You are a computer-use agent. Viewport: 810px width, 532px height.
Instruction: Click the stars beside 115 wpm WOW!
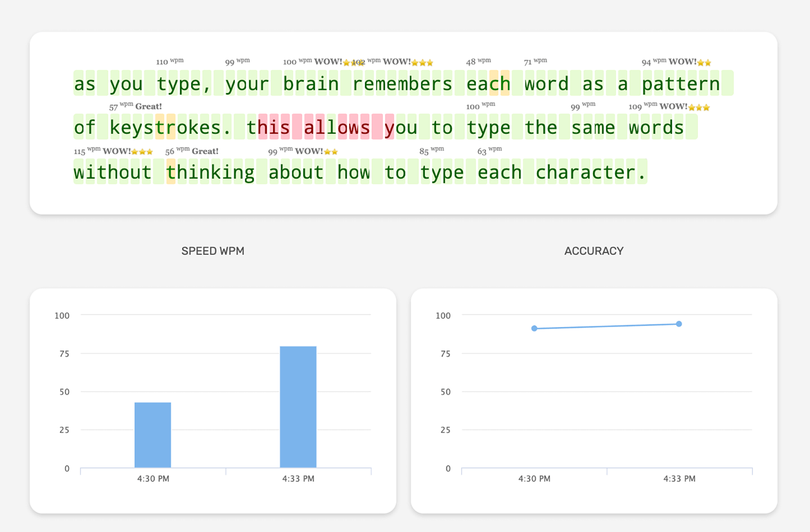tap(142, 152)
